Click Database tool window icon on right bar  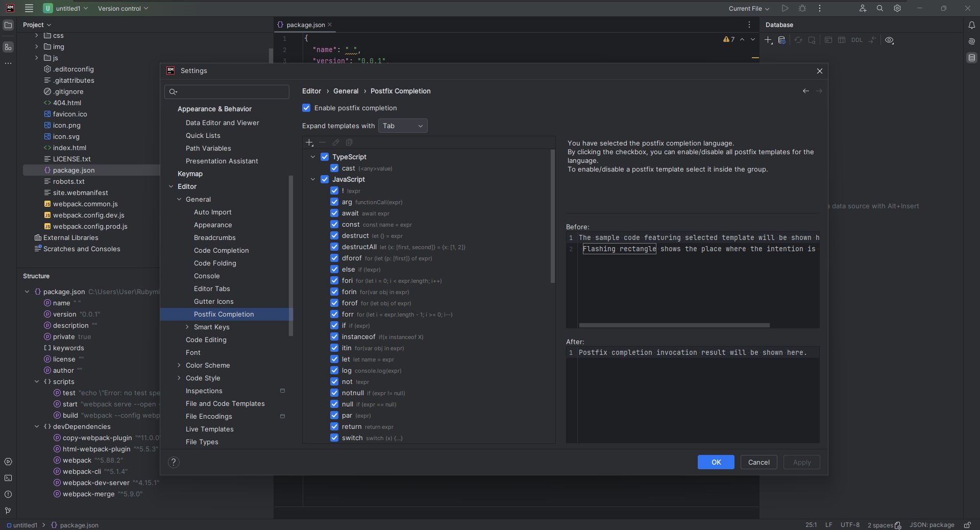[972, 58]
